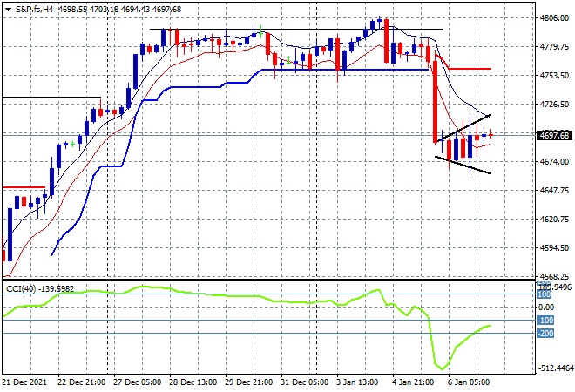Click the 4647.75 price axis label
Viewport: 575px width, 392px height.
(x=554, y=190)
